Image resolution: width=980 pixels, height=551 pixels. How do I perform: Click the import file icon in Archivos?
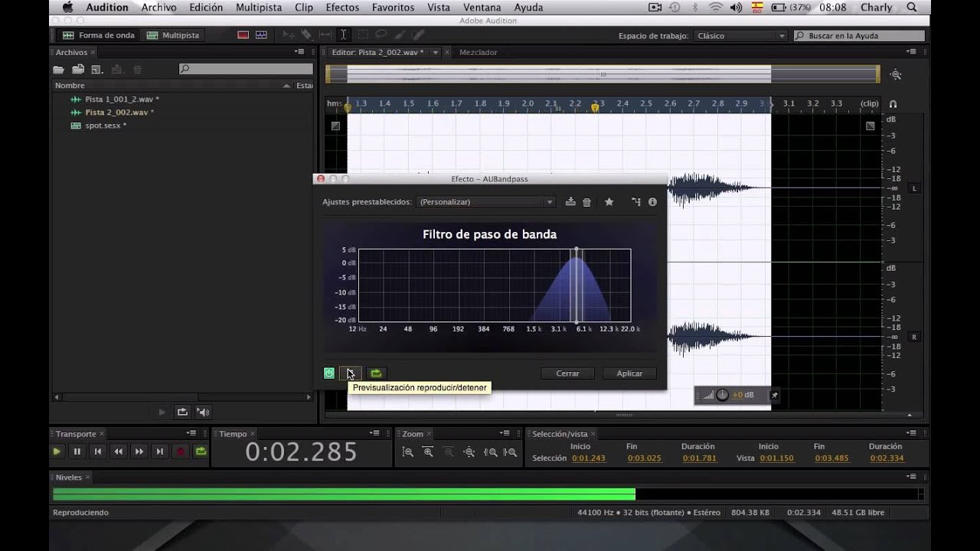(78, 70)
